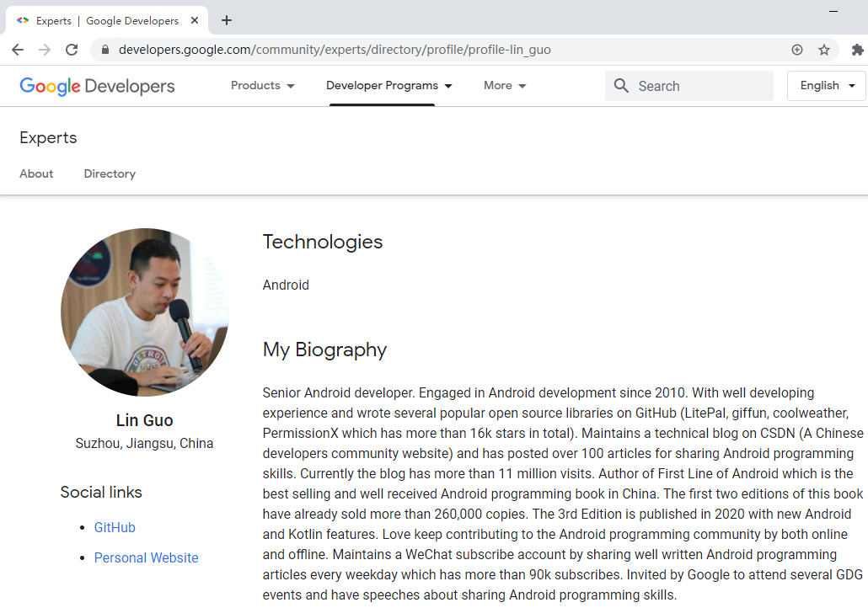Viewport: 868px width, 608px height.
Task: Click the install/add circle-plus icon in address bar
Action: pos(797,50)
